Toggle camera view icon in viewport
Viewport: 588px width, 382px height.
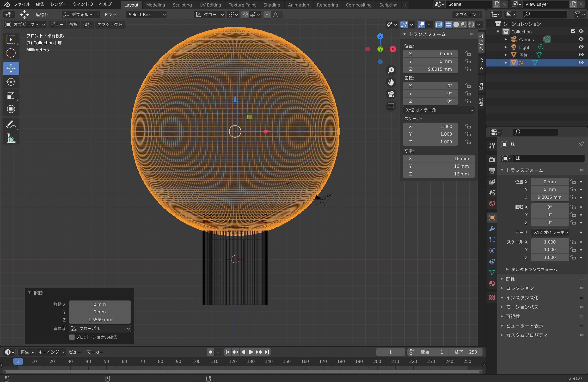coord(391,94)
